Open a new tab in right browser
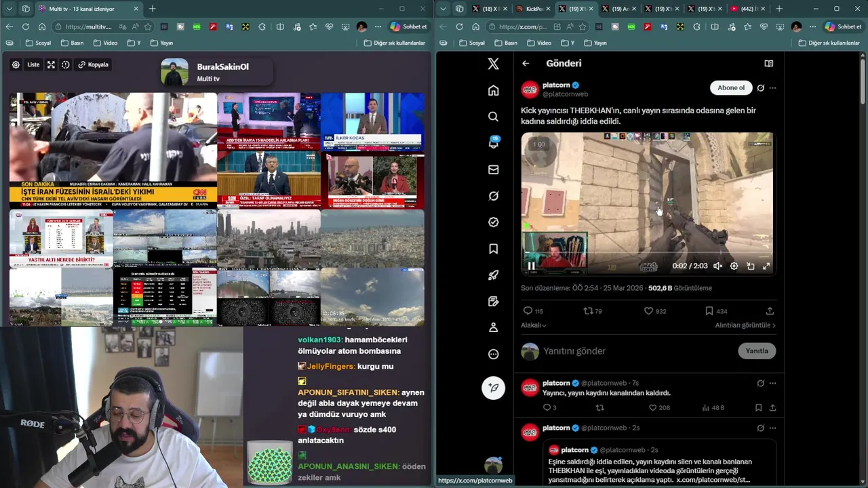868x488 pixels. [778, 9]
